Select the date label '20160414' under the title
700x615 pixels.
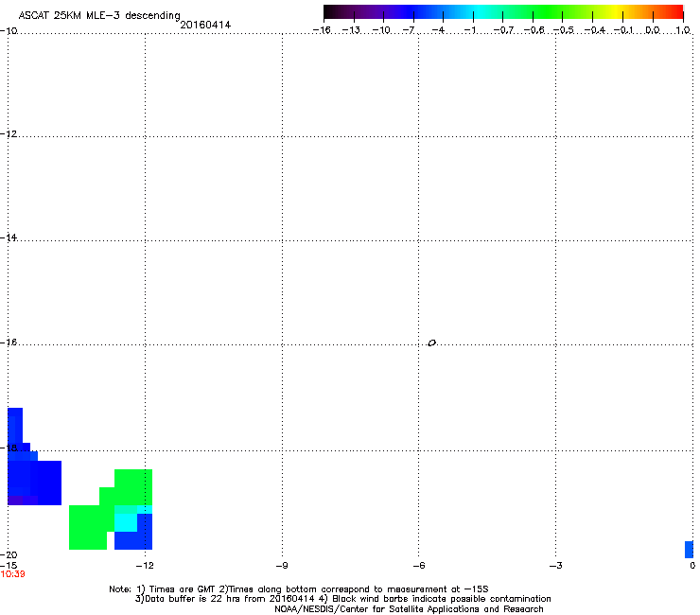point(205,25)
